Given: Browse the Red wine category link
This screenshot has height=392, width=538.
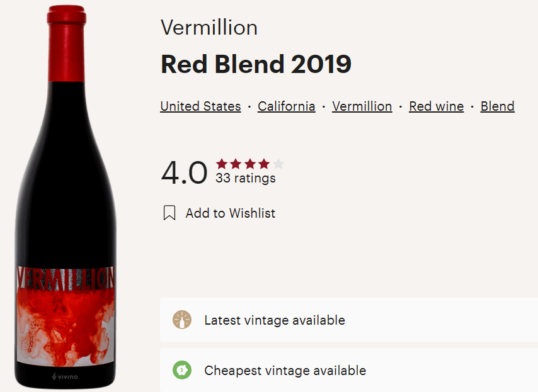Looking at the screenshot, I should click(436, 106).
